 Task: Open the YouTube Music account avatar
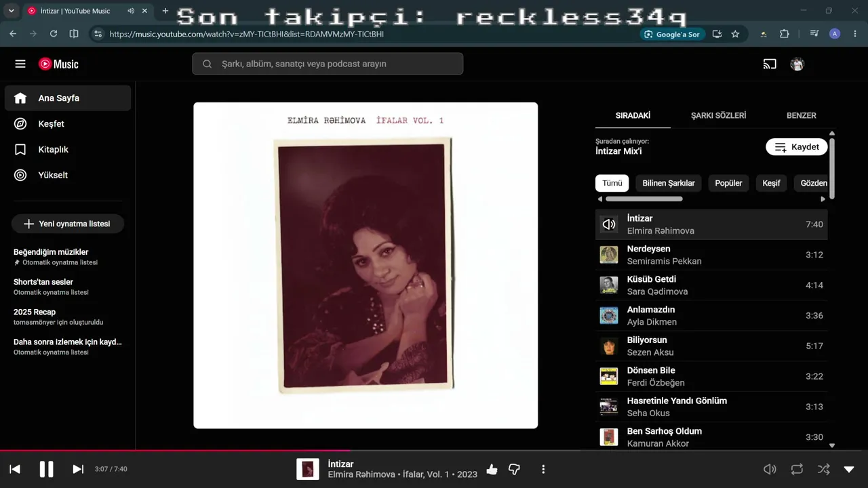click(x=797, y=64)
